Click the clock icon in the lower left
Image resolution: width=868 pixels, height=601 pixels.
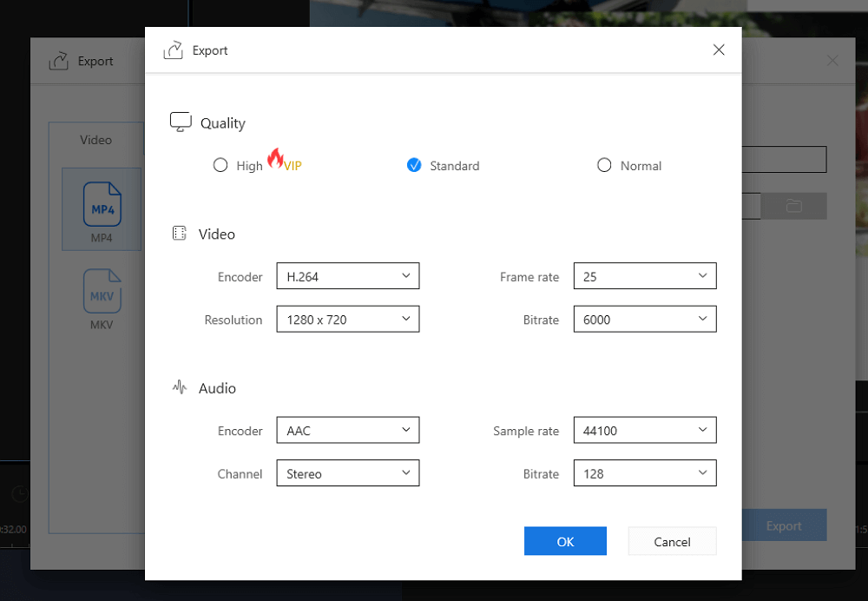click(x=19, y=493)
